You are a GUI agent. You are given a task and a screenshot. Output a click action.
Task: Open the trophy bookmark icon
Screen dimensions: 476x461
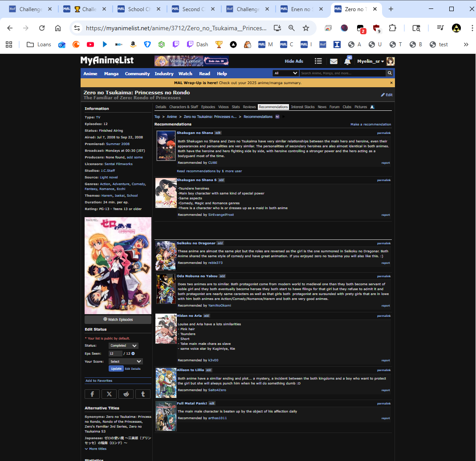click(x=219, y=44)
